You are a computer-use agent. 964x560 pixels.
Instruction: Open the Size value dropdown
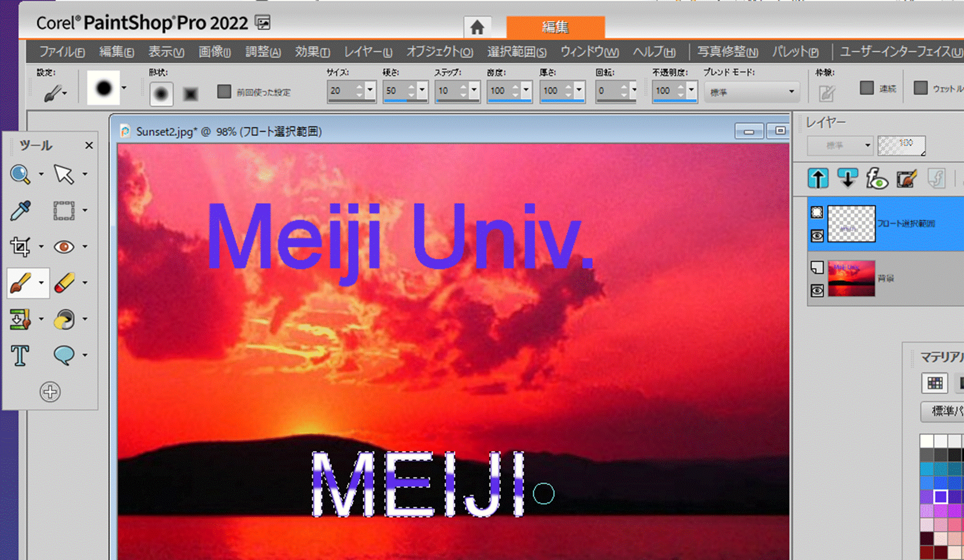coord(370,90)
